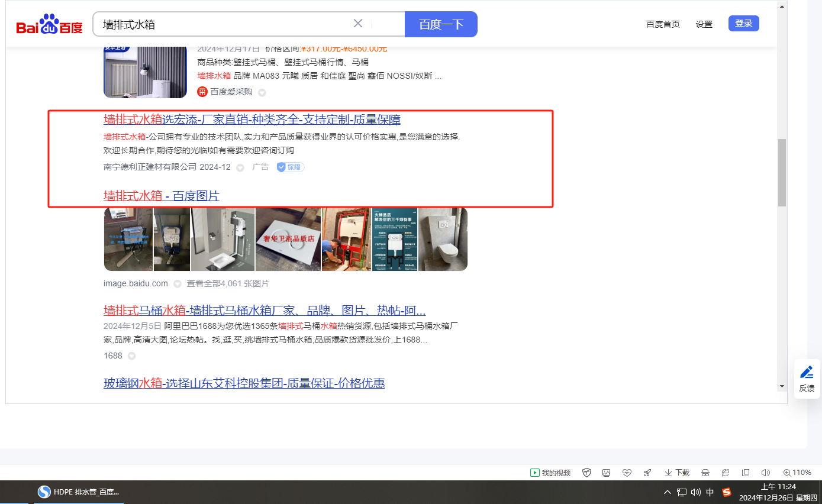The image size is (822, 504).
Task: Click the scrollbar up arrow
Action: coord(782,7)
